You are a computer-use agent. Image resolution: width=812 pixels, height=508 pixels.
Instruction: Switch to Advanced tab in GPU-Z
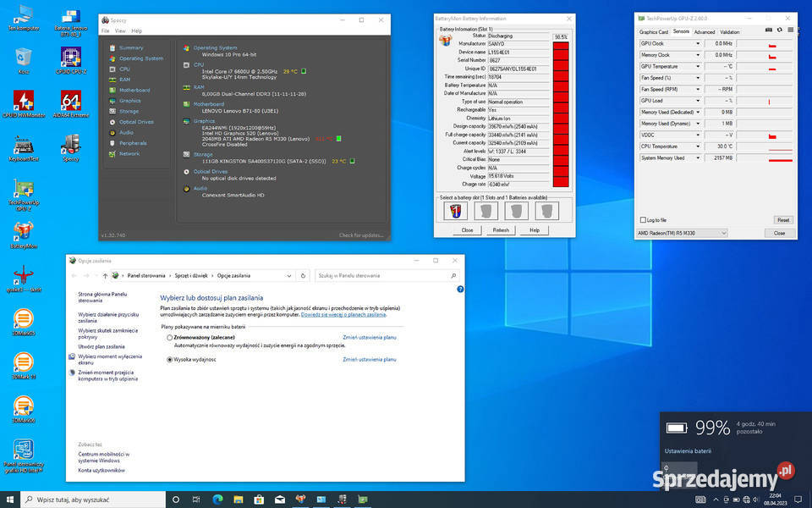705,32
